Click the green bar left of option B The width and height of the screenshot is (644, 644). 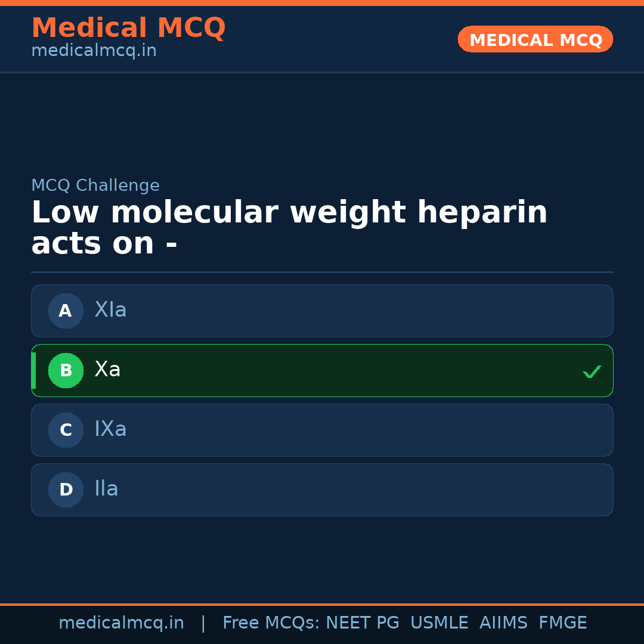[x=33, y=370]
